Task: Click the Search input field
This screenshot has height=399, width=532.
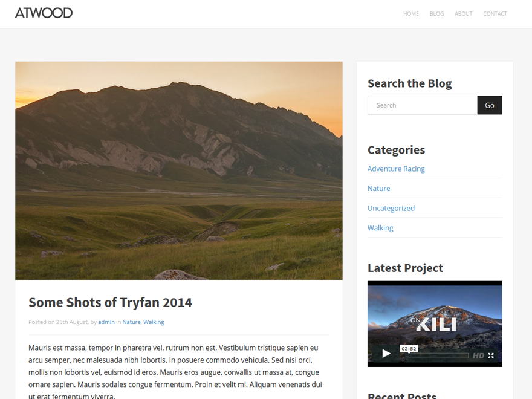Action: coord(422,105)
